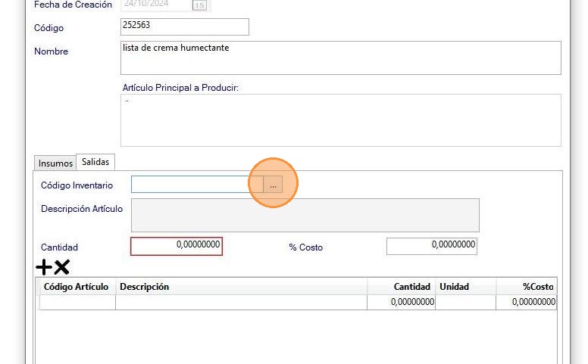
Task: Open the Código Inventario browse button
Action: pyautogui.click(x=273, y=185)
